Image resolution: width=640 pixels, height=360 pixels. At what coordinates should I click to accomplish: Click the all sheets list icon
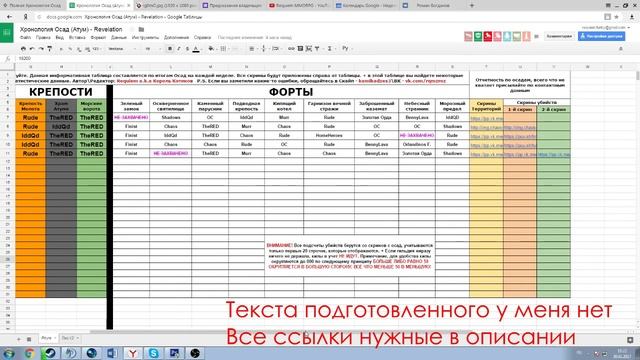tap(29, 339)
